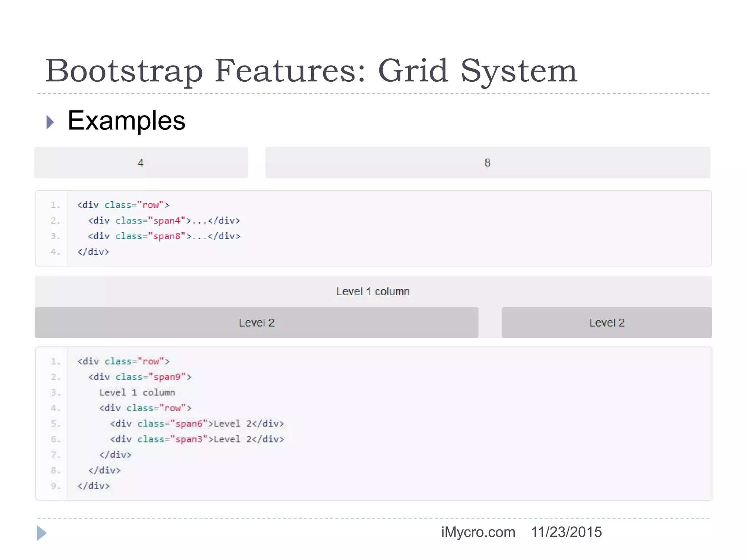Image resolution: width=747 pixels, height=560 pixels.
Task: Click code line <div class="span4">...</div>
Action: (x=164, y=221)
